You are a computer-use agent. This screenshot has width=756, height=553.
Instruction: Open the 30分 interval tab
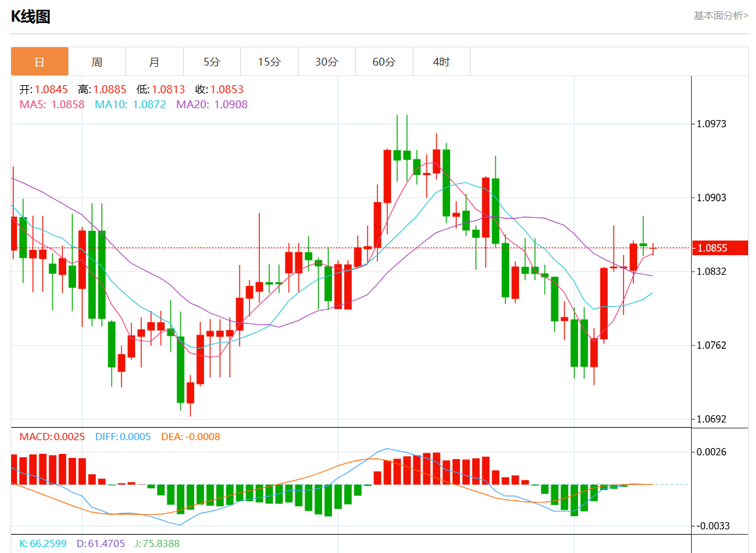pos(326,62)
